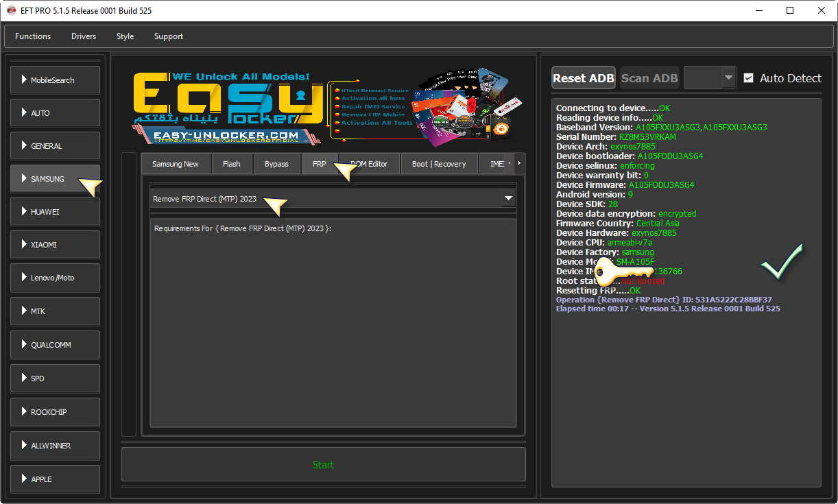Open the Drivers menu
This screenshot has height=504, width=838.
tap(84, 36)
